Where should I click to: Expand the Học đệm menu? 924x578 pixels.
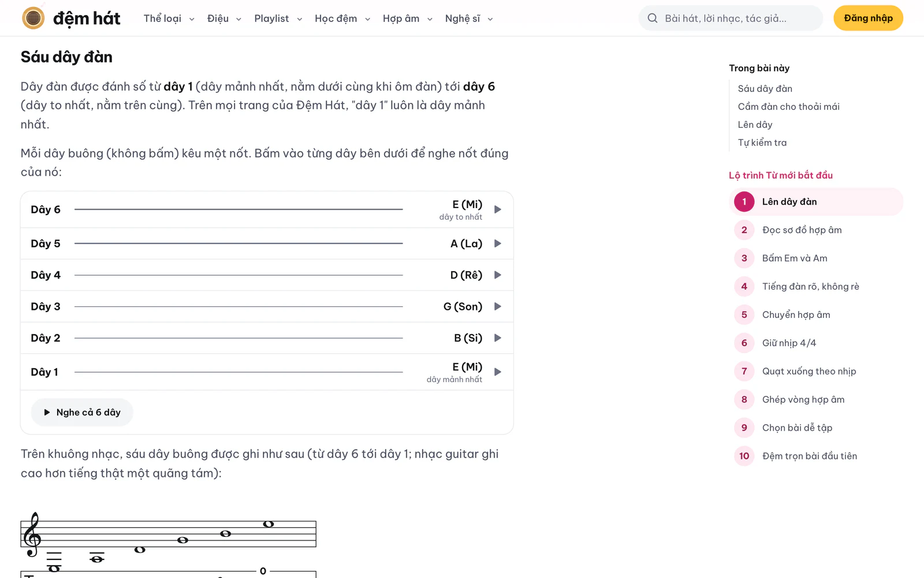coord(342,18)
